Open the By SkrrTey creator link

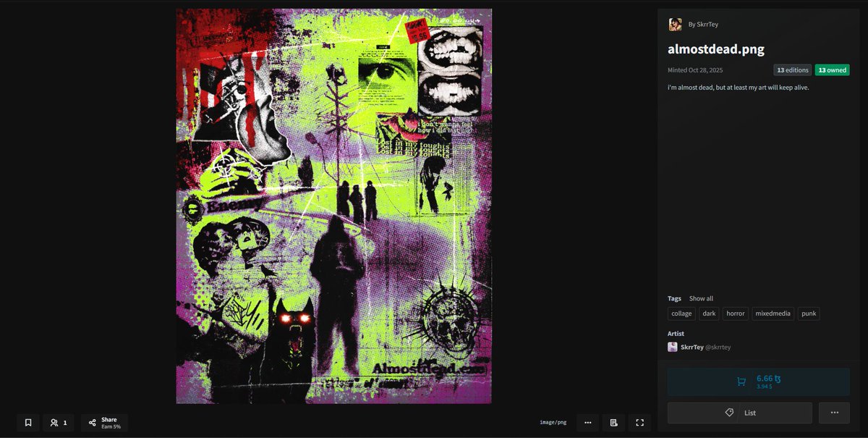coord(703,25)
